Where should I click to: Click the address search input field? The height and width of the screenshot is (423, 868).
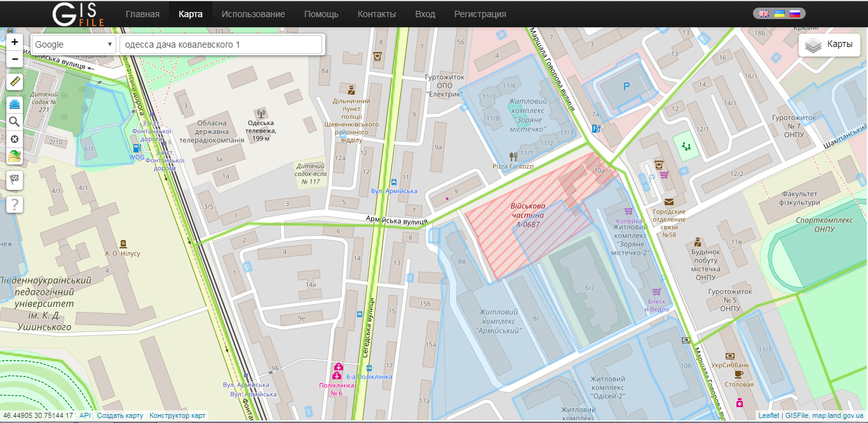coord(220,44)
